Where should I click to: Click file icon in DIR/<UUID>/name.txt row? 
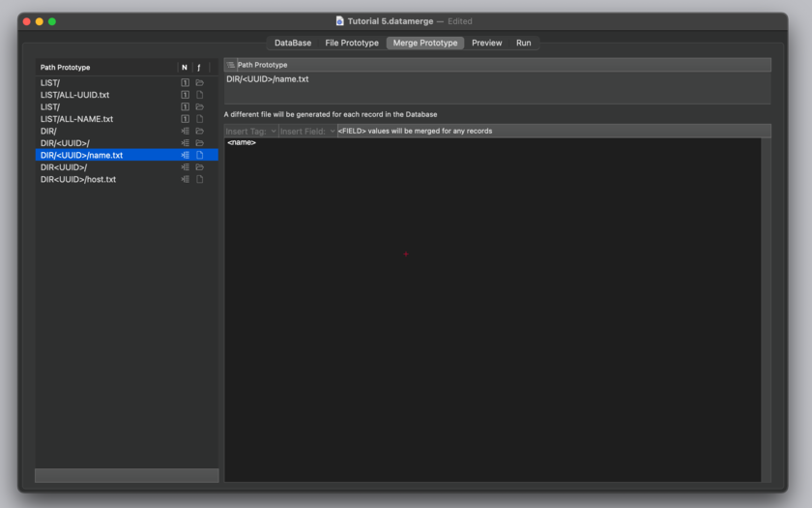(199, 155)
